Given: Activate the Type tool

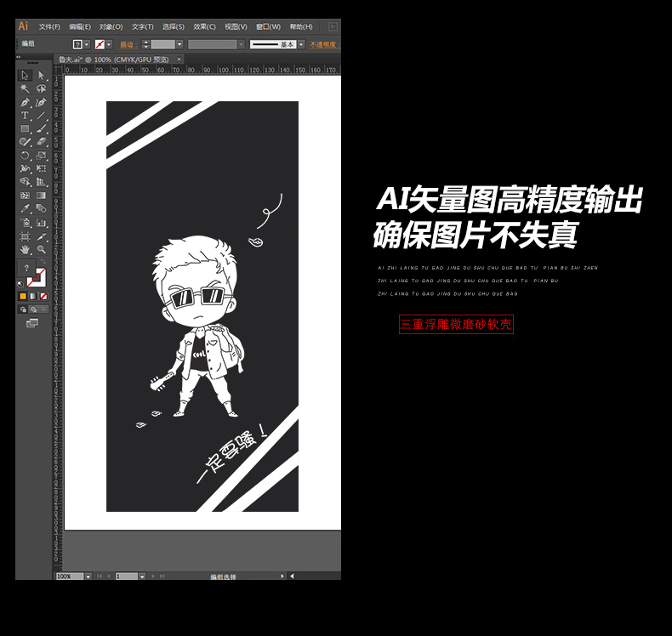Looking at the screenshot, I should point(25,116).
